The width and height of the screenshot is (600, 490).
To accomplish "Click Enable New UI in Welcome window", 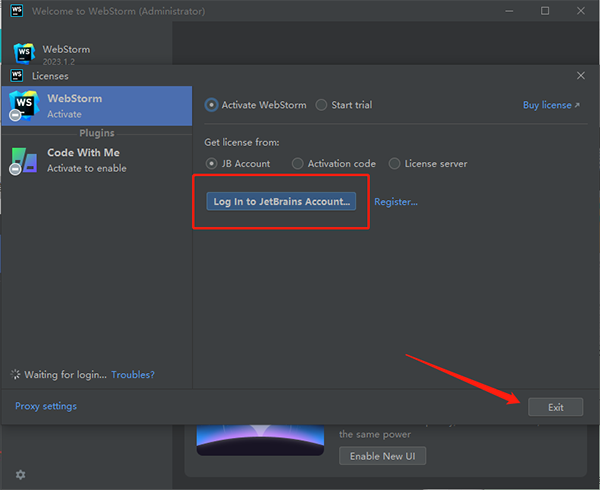I will [382, 456].
